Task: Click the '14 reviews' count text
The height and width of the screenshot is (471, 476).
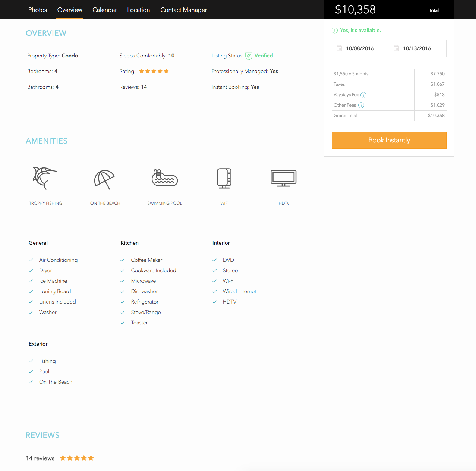Action: (x=40, y=458)
